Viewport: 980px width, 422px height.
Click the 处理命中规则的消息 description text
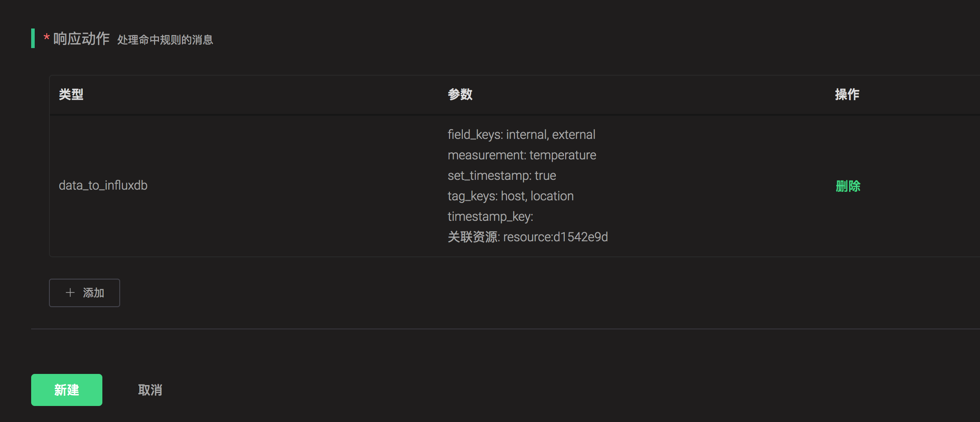(165, 40)
